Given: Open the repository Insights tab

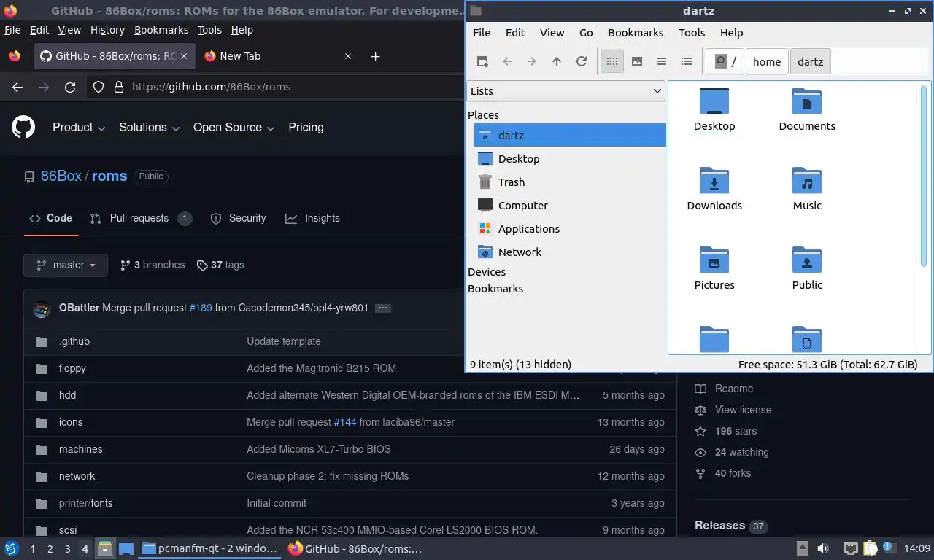Looking at the screenshot, I should pos(312,218).
